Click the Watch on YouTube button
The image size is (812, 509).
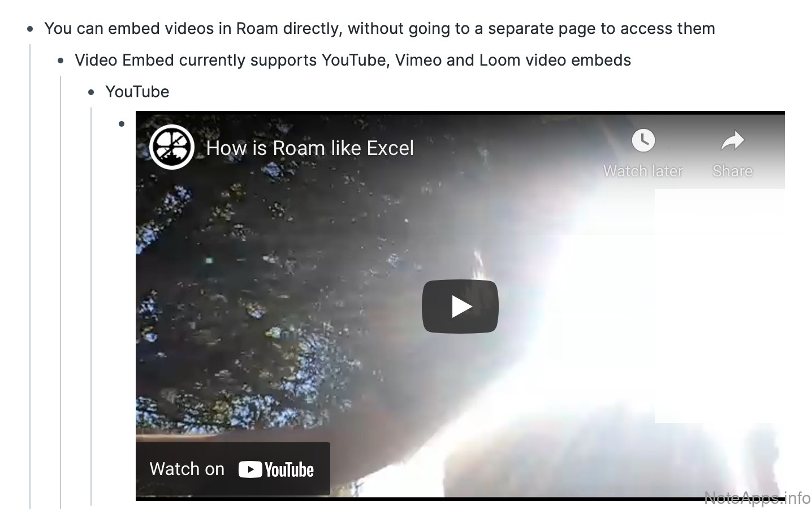[233, 469]
